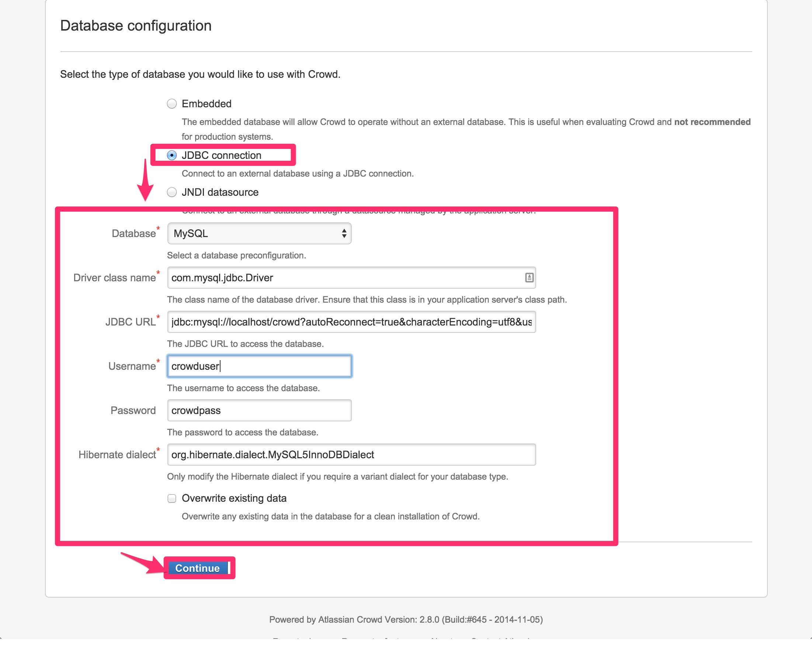Click the Username field containing crowduser
This screenshot has height=654, width=812.
click(x=259, y=366)
